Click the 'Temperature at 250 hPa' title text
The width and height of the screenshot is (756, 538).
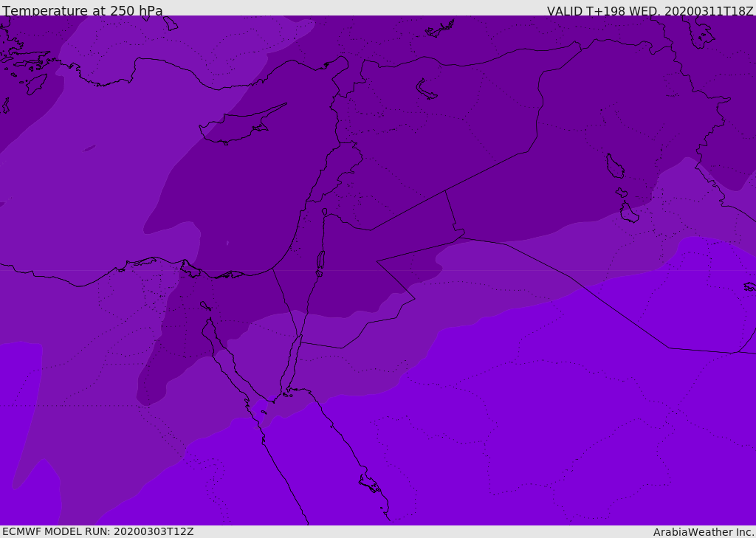[x=83, y=10]
